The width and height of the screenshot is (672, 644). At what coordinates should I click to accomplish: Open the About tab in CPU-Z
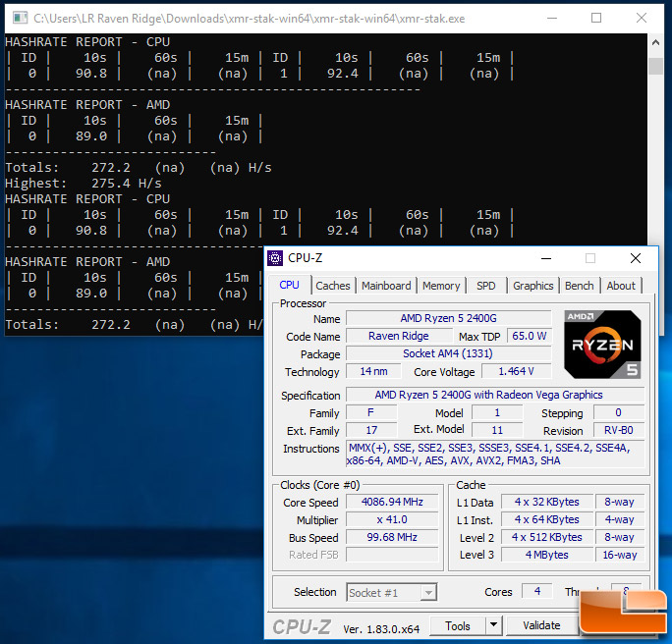click(x=621, y=286)
